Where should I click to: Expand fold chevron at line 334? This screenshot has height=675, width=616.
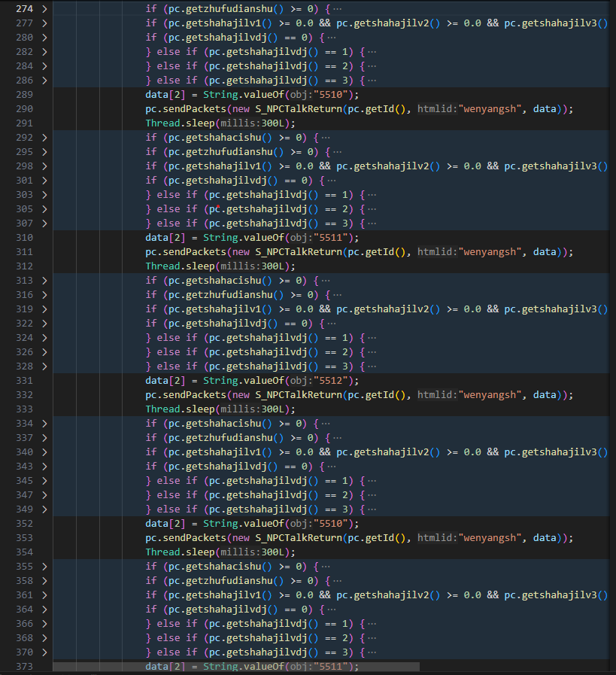point(44,424)
